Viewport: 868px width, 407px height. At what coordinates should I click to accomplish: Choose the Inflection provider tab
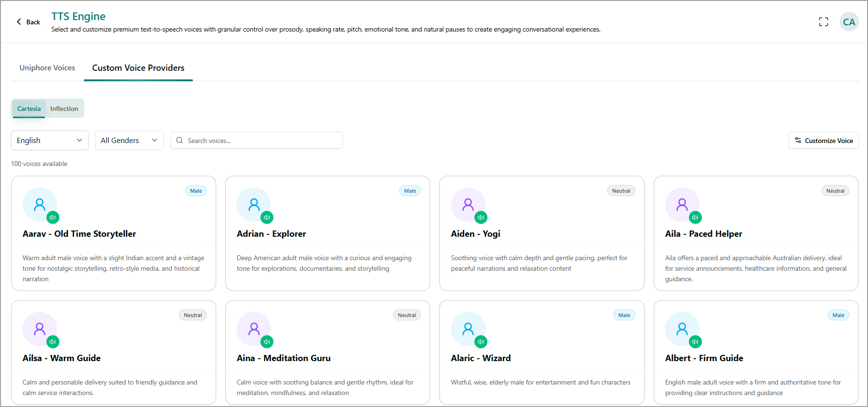pos(64,109)
